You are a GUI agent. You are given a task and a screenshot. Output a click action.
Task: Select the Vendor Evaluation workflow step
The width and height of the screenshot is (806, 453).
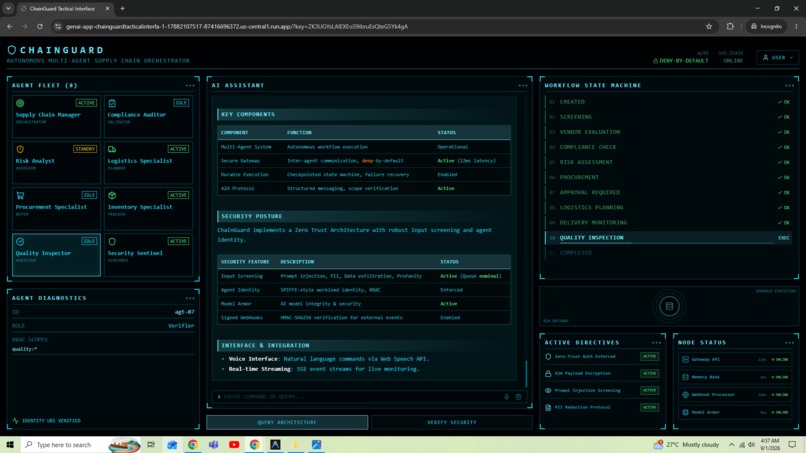(670, 132)
